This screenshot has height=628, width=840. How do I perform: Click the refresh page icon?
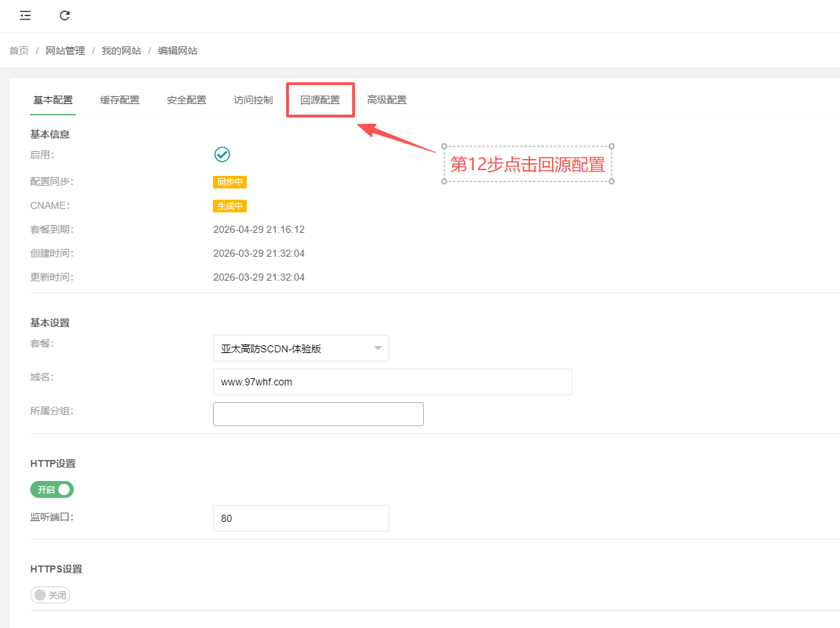click(x=65, y=15)
